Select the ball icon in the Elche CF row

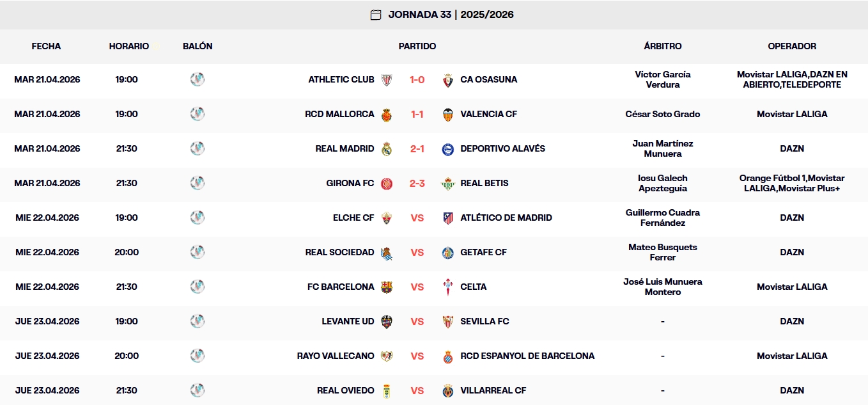coord(198,218)
